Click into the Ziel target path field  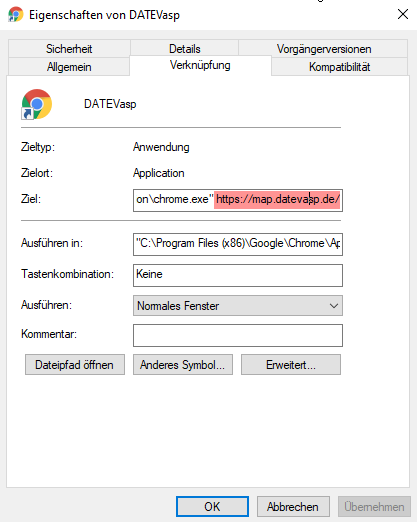click(238, 200)
